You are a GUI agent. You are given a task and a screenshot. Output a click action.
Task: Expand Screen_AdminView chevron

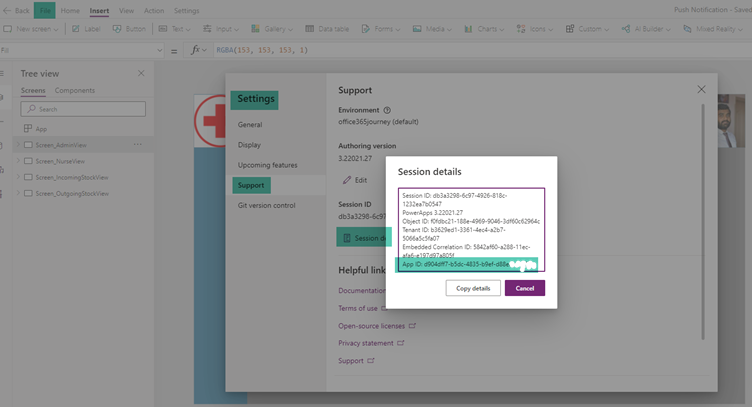click(18, 144)
